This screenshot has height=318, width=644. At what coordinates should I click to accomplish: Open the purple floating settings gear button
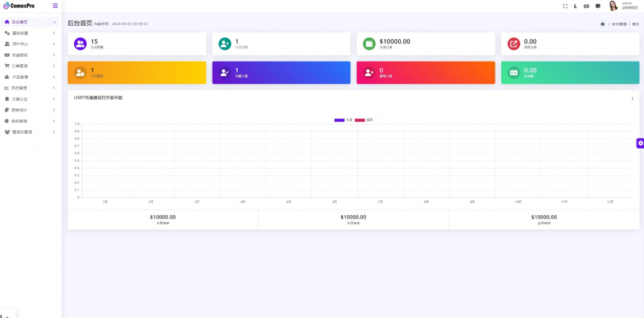click(640, 143)
